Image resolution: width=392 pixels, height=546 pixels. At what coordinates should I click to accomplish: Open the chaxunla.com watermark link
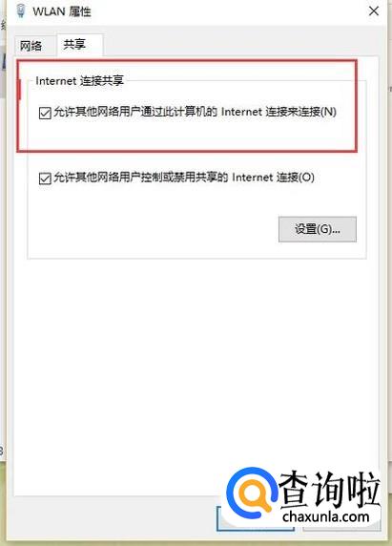[x=325, y=516]
